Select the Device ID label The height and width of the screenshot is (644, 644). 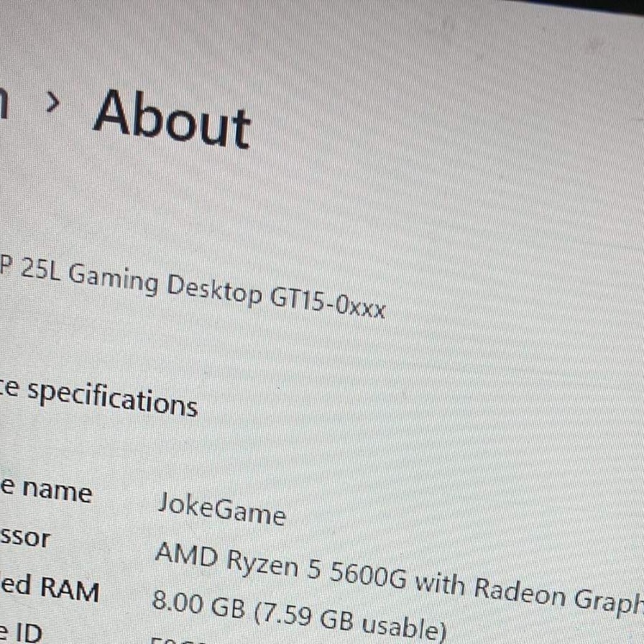(21, 632)
